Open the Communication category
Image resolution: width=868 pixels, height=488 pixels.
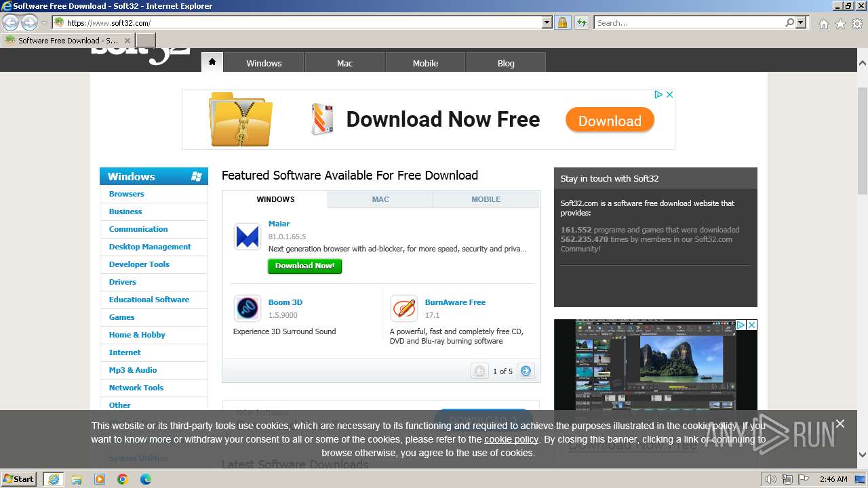138,229
